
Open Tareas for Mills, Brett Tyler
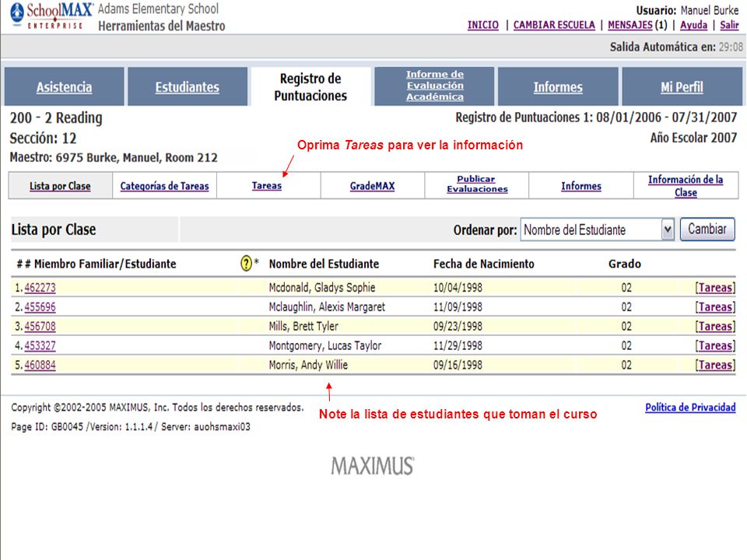point(715,326)
